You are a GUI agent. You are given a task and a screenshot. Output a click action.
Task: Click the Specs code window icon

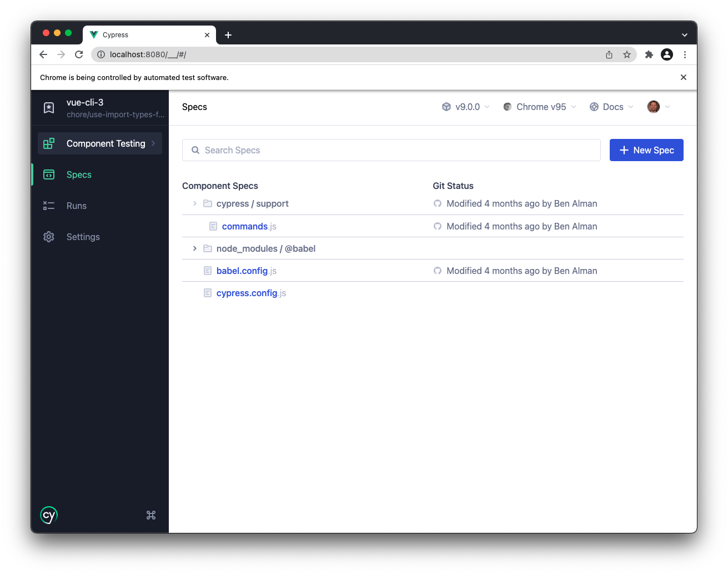click(x=49, y=174)
